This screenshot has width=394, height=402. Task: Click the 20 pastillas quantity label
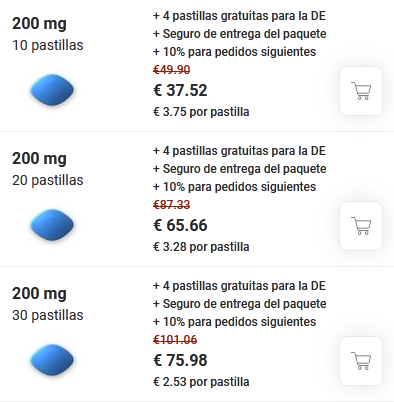click(x=48, y=180)
